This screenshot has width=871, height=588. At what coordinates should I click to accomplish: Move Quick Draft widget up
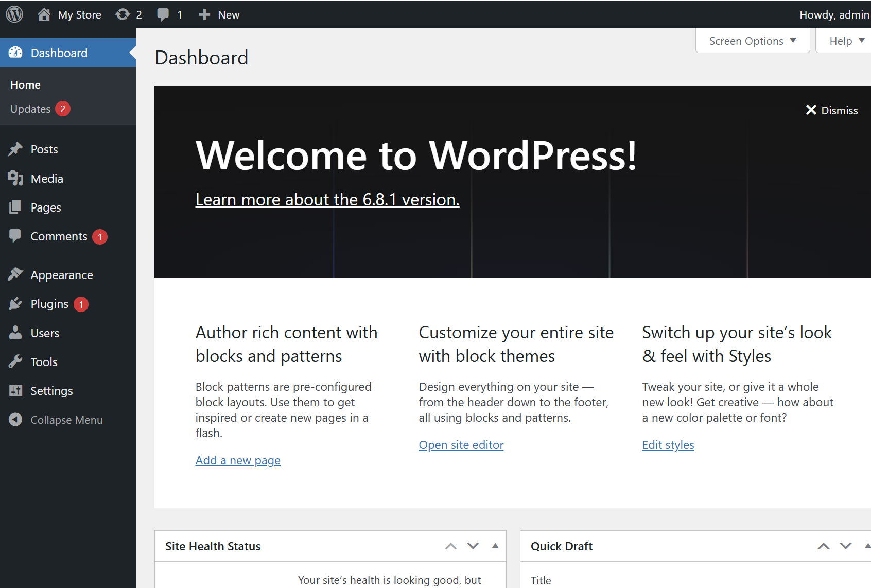tap(824, 546)
